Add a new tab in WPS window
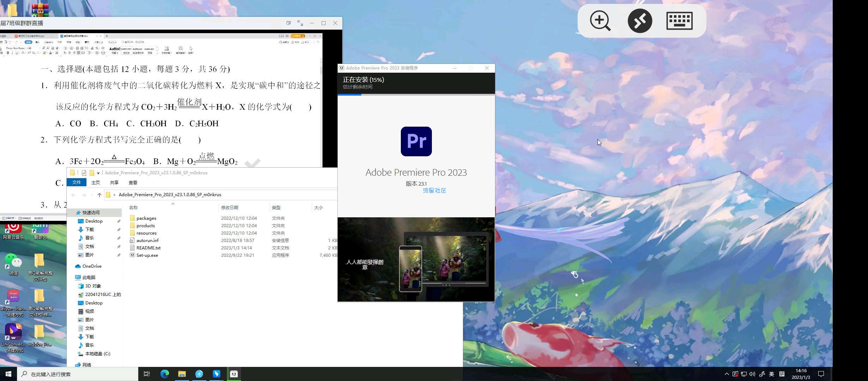This screenshot has width=868, height=381. [107, 36]
